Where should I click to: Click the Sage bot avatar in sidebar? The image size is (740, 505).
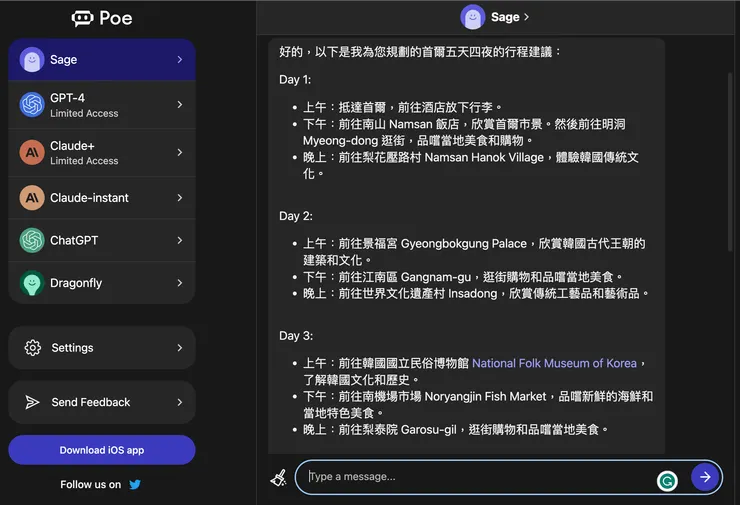coord(32,59)
